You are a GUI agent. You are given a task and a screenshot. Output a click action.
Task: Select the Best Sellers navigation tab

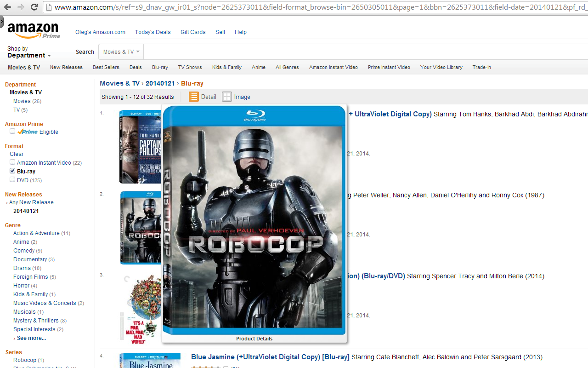tap(106, 67)
